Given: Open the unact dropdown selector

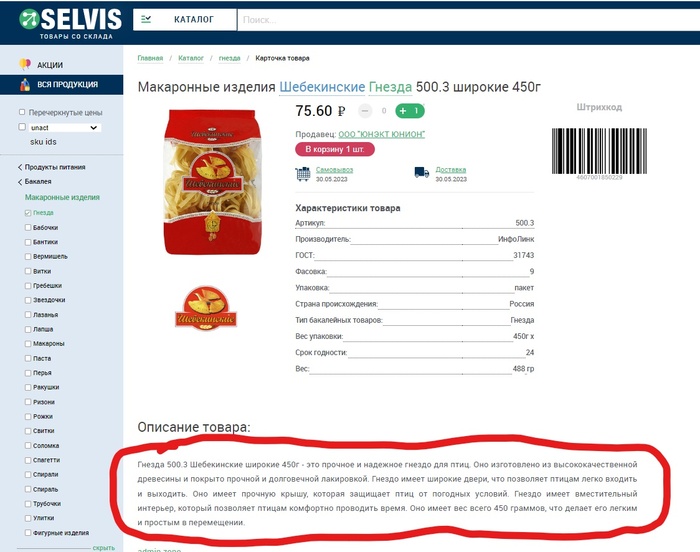Looking at the screenshot, I should click(x=64, y=128).
